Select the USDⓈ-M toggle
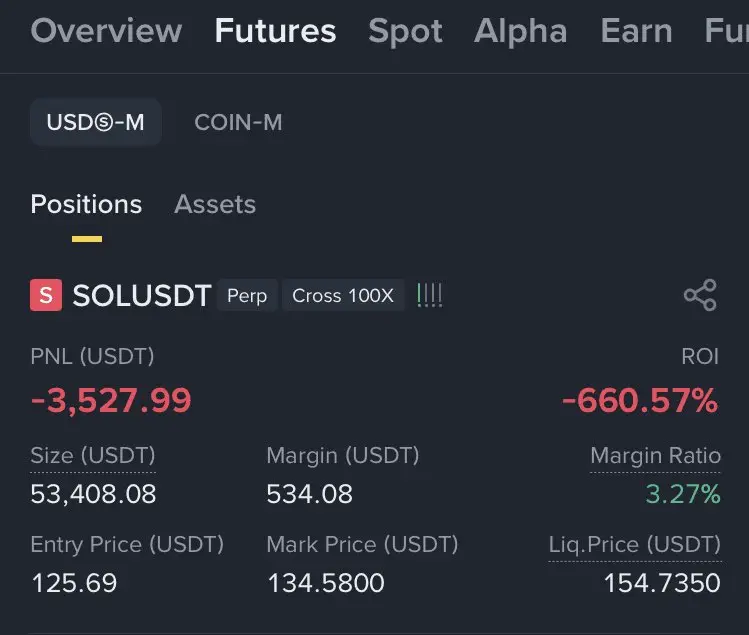 click(95, 122)
